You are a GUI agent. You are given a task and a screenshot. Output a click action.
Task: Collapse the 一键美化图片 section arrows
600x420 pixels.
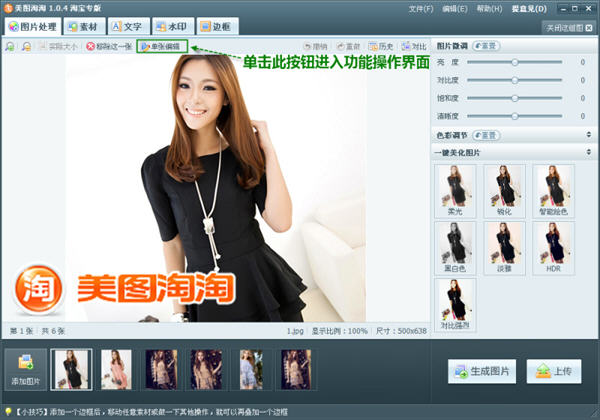point(589,152)
